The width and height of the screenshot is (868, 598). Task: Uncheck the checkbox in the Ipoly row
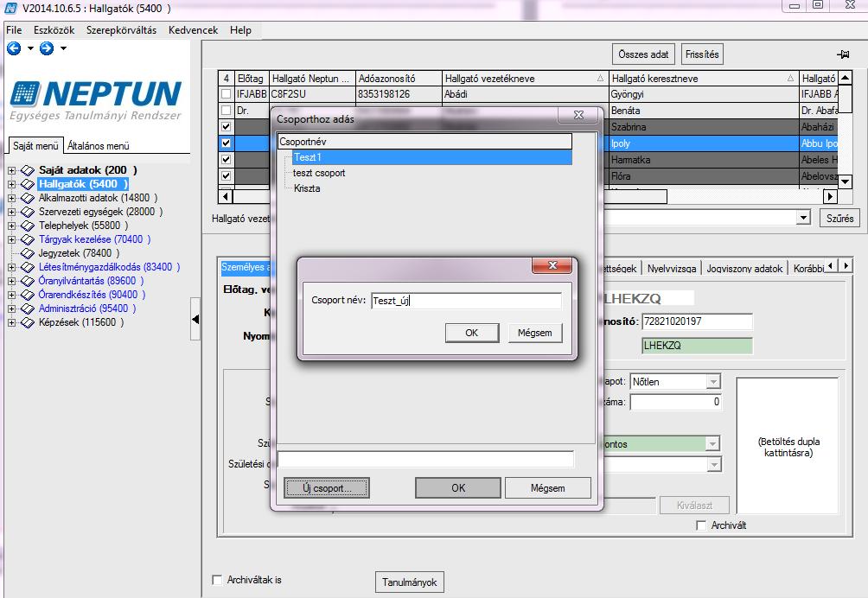point(226,143)
